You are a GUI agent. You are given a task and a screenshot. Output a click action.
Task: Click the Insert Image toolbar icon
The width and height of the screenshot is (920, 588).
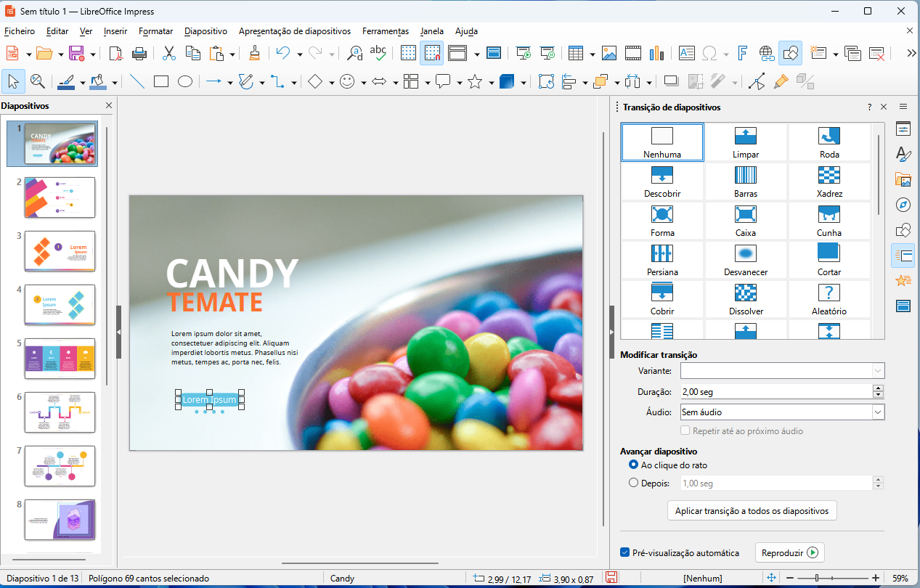pyautogui.click(x=609, y=53)
